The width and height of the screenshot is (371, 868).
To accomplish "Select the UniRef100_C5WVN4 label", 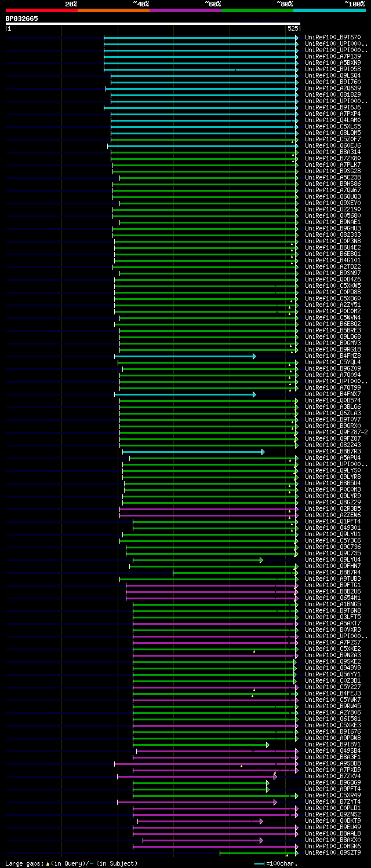I will 333,318.
